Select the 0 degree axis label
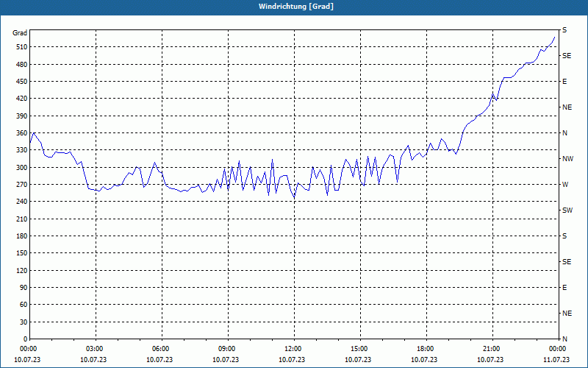Image resolution: width=588 pixels, height=368 pixels. (26, 339)
